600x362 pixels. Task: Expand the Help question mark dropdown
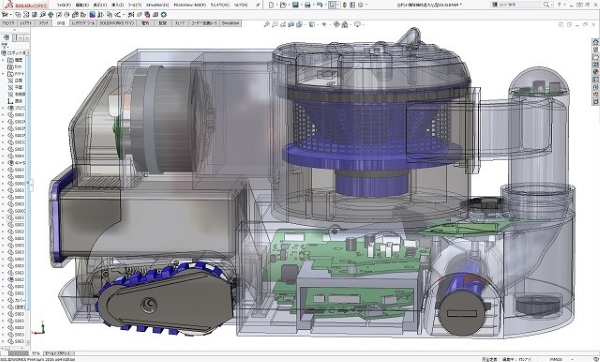[564, 5]
